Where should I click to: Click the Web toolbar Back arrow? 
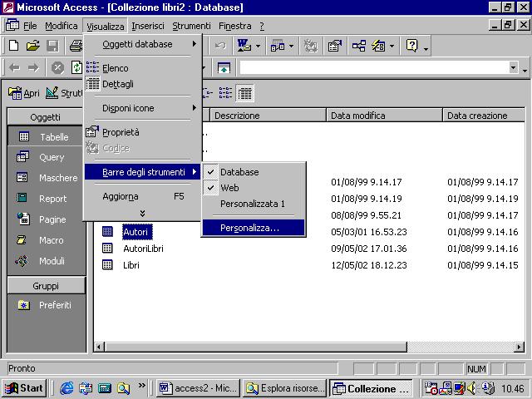click(x=14, y=68)
